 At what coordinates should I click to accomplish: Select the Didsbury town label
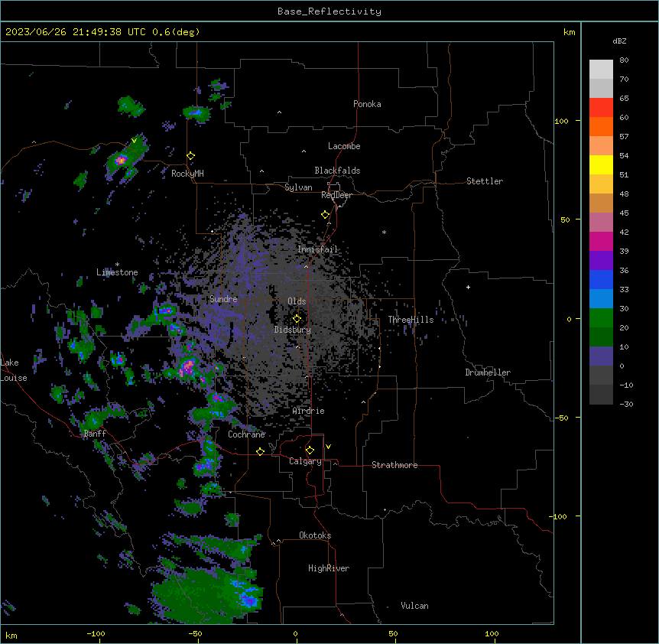point(293,330)
